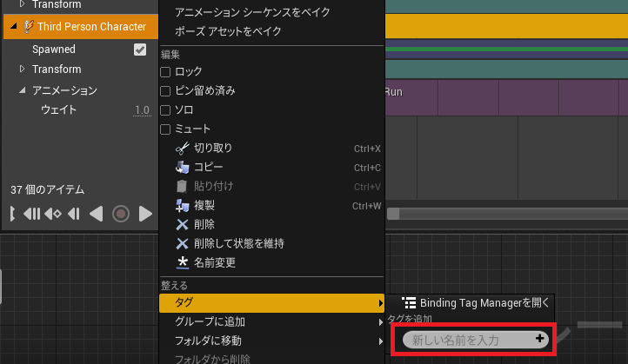Click the timeline horizontal scrollbar thumb
The height and width of the screenshot is (364, 628).
[393, 214]
